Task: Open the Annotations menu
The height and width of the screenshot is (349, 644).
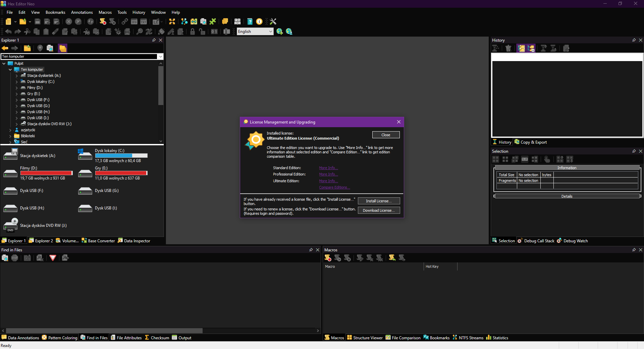Action: pyautogui.click(x=82, y=12)
